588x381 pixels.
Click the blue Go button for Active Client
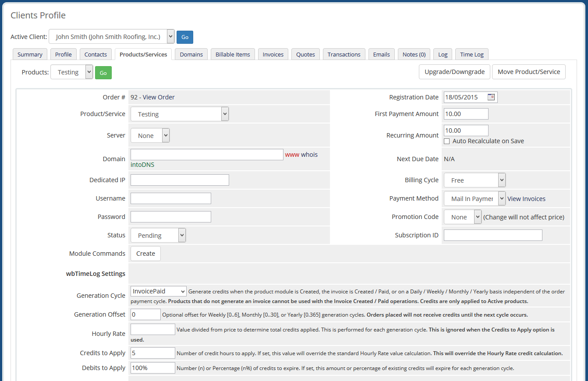click(x=184, y=37)
